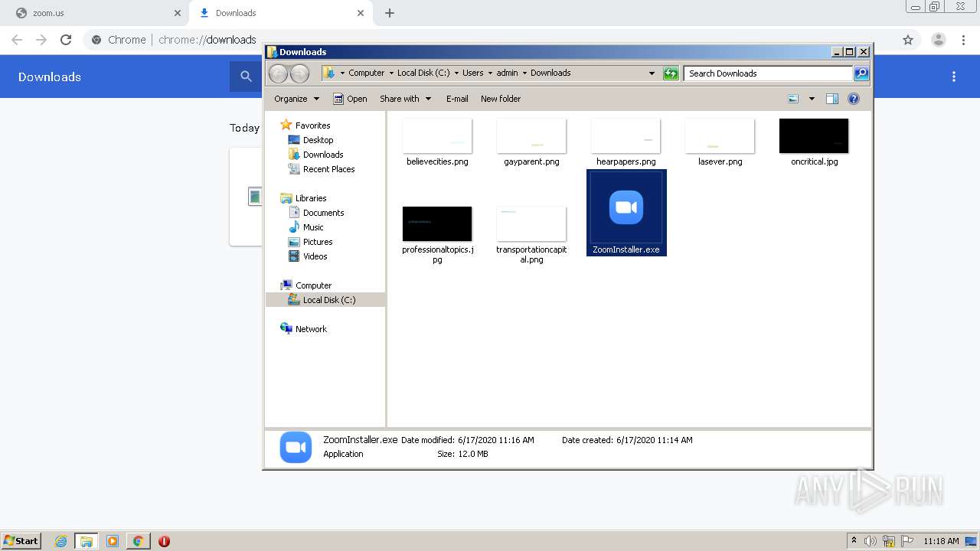Select oncritical.jpg file
The height and width of the screenshot is (551, 980).
[814, 142]
